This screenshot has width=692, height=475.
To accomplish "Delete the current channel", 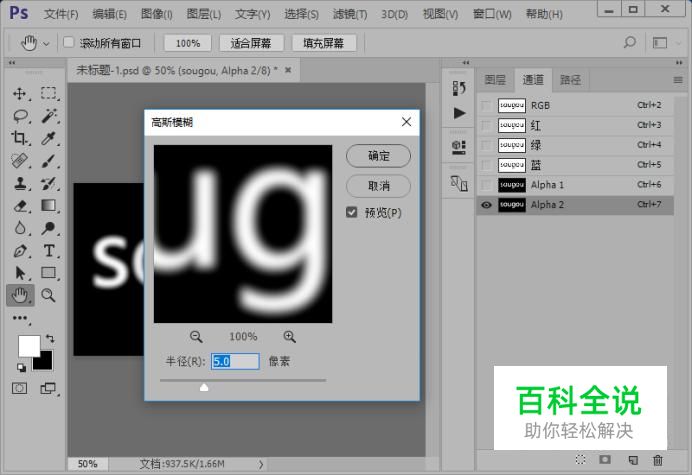I will pyautogui.click(x=658, y=460).
